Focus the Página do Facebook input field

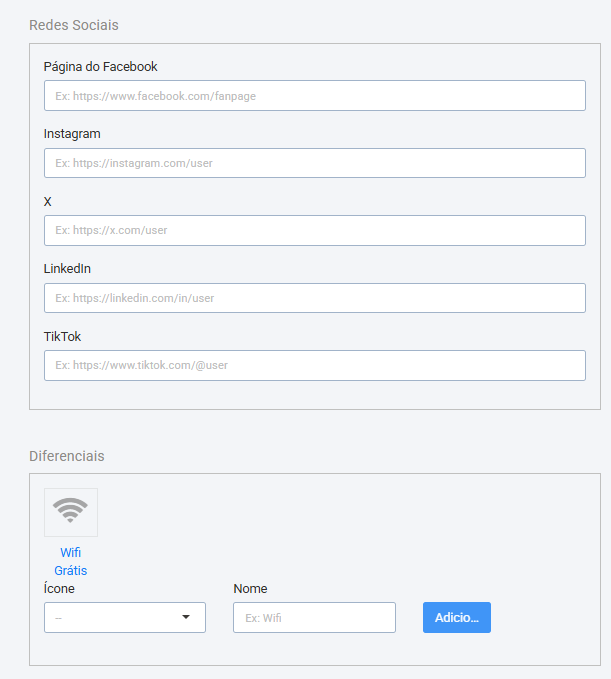coord(315,95)
